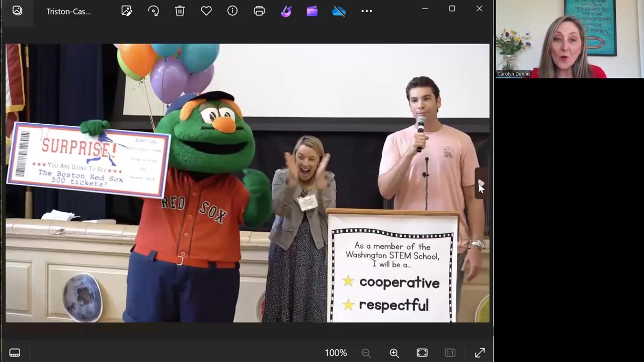Enter full screen with the expand arrows icon
644x362 pixels.
(x=479, y=353)
